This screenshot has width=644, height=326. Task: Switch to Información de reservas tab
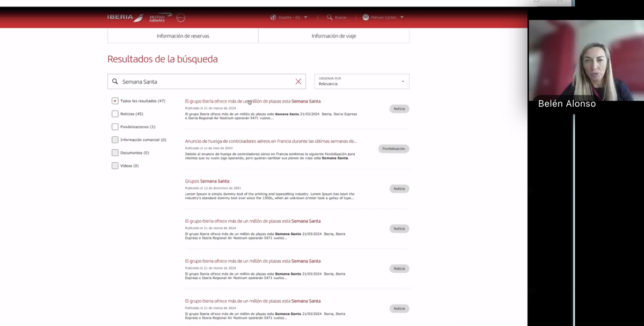[x=183, y=36]
